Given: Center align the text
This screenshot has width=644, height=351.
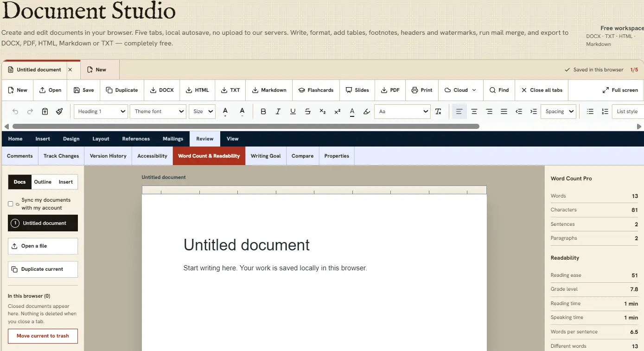Looking at the screenshot, I should point(474,111).
